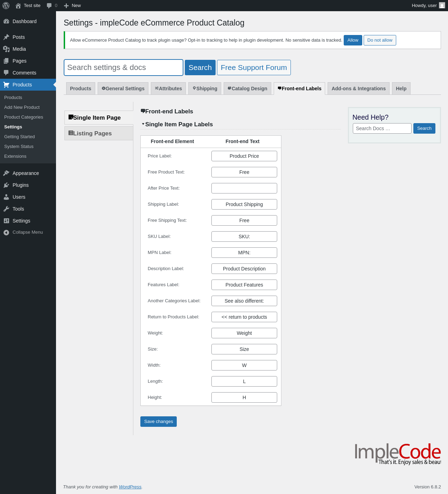Click the Catalog Design tab icon
448x494 pixels.
pyautogui.click(x=230, y=88)
